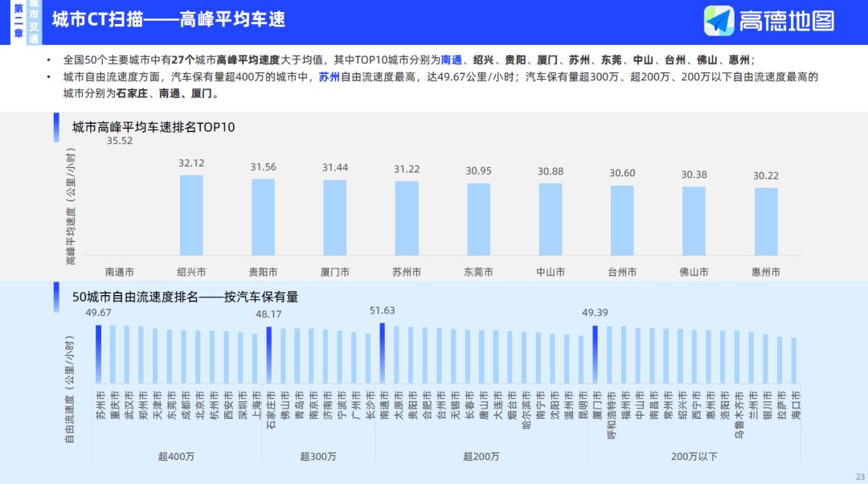The width and height of the screenshot is (868, 484).
Task: Click chart title 50城市自由流速度排名——按汽车保有量
Action: (185, 297)
